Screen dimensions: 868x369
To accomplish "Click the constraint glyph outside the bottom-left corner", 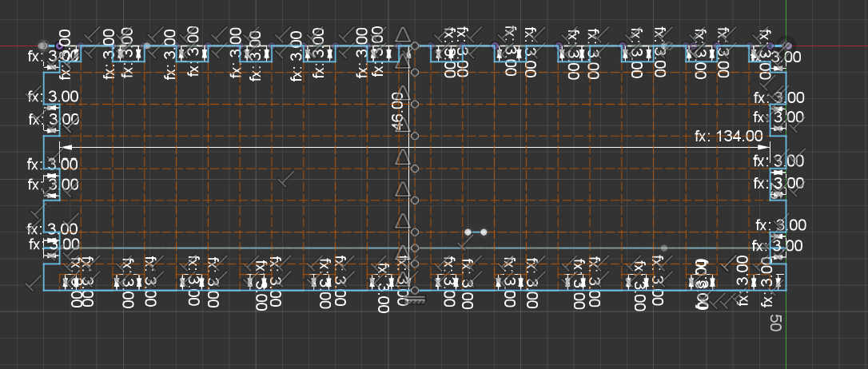I will coord(34,283).
